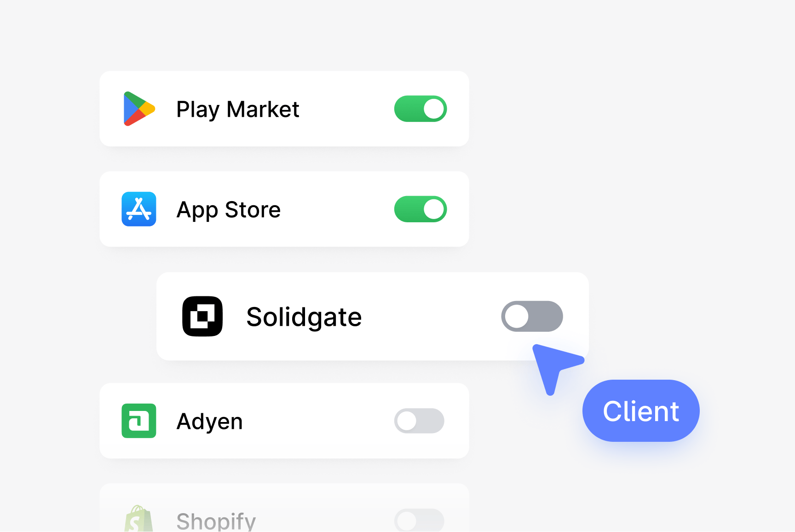Click the Adyen name label
This screenshot has width=795, height=532.
point(210,422)
